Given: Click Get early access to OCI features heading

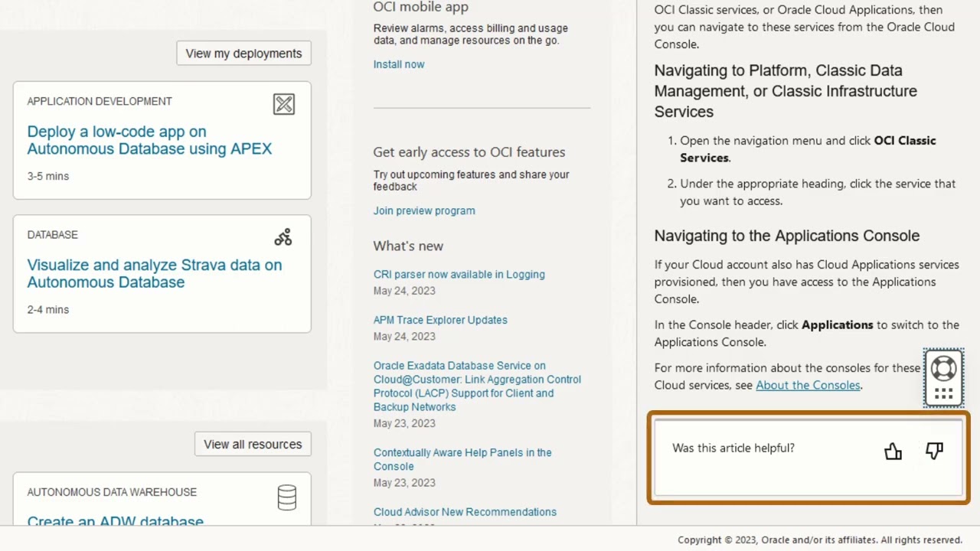Looking at the screenshot, I should [469, 152].
